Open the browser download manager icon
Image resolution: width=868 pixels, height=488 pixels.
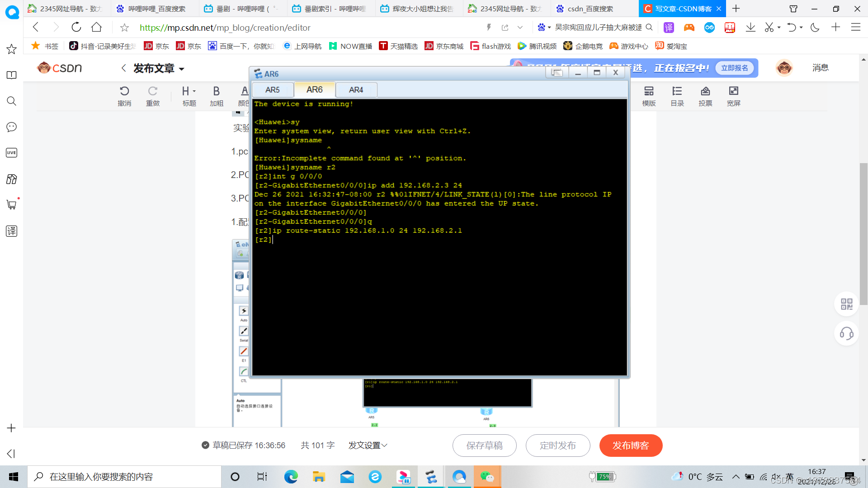[x=750, y=28]
